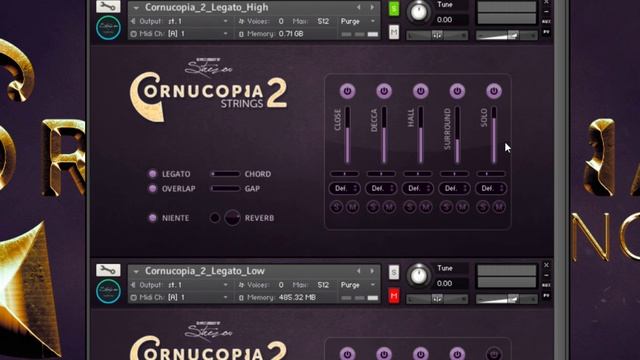Click the CLOSE mic volume fader
640x360 pixels.
(x=347, y=135)
